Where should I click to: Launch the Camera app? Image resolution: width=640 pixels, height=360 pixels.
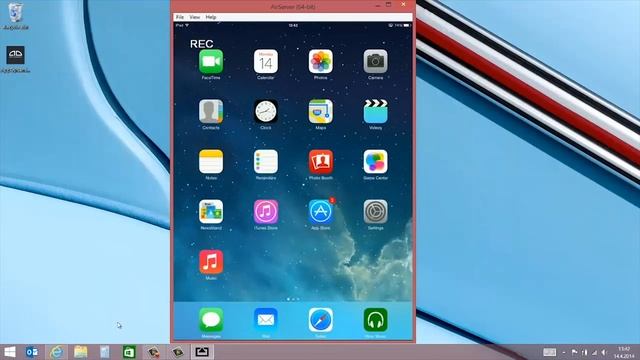[376, 62]
